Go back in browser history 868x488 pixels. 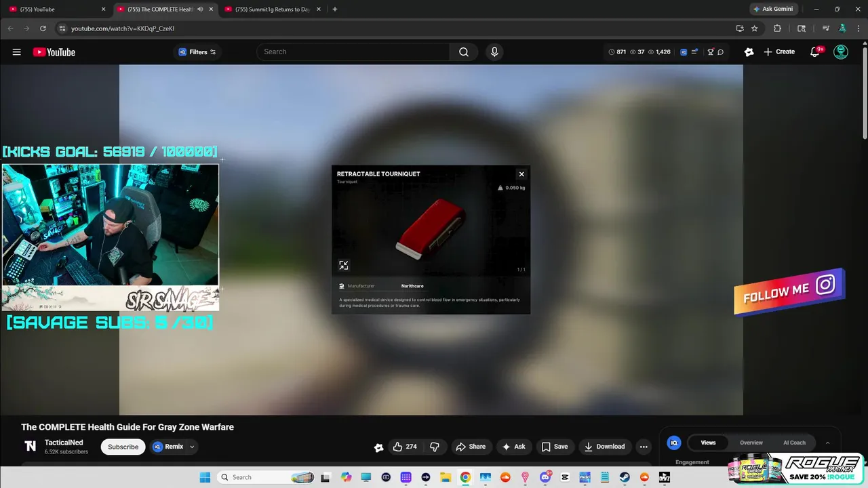click(10, 28)
